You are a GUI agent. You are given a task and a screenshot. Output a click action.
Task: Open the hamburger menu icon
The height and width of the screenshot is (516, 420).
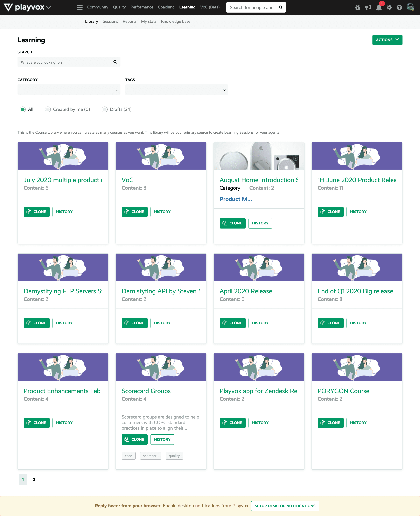[x=80, y=7]
